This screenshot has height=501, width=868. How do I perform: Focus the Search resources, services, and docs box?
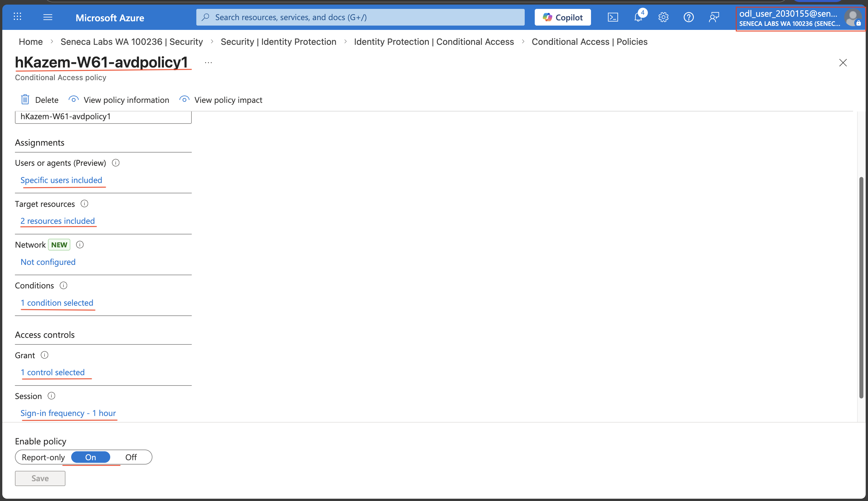click(360, 17)
